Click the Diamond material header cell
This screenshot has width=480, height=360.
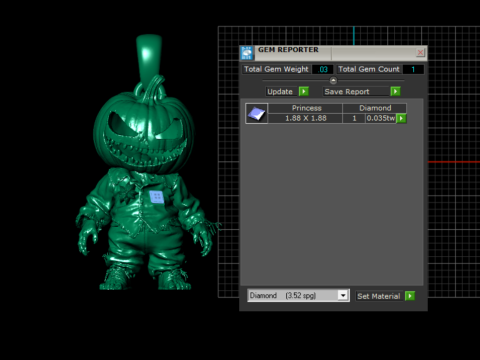[x=375, y=108]
